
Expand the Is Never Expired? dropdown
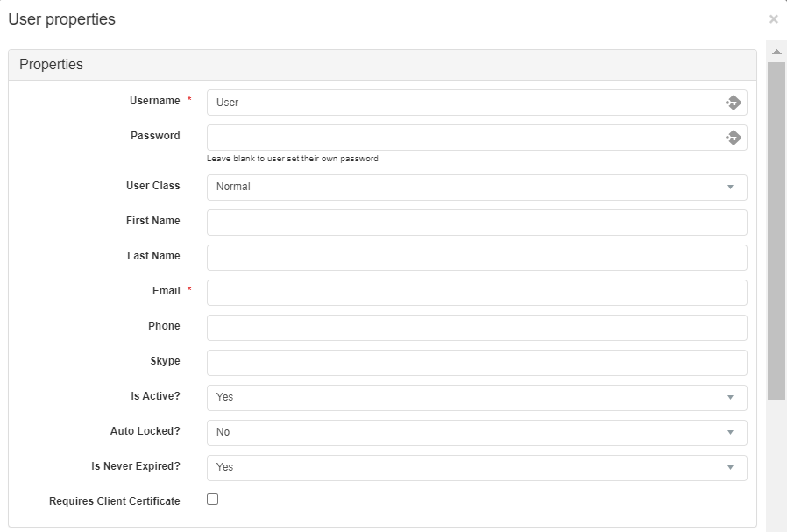(477, 468)
